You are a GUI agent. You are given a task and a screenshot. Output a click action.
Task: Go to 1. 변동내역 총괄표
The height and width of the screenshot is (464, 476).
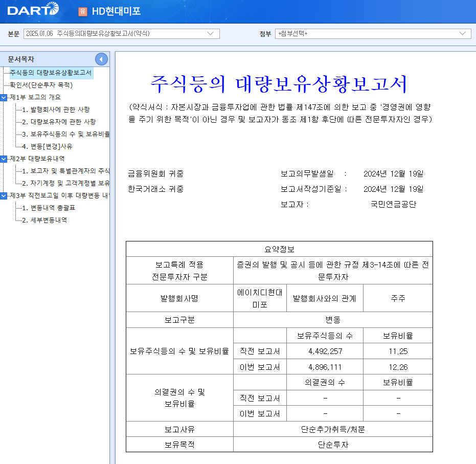click(49, 208)
